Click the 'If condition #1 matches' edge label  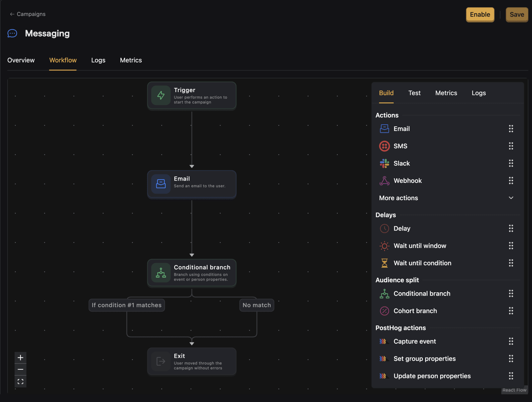[x=127, y=305]
